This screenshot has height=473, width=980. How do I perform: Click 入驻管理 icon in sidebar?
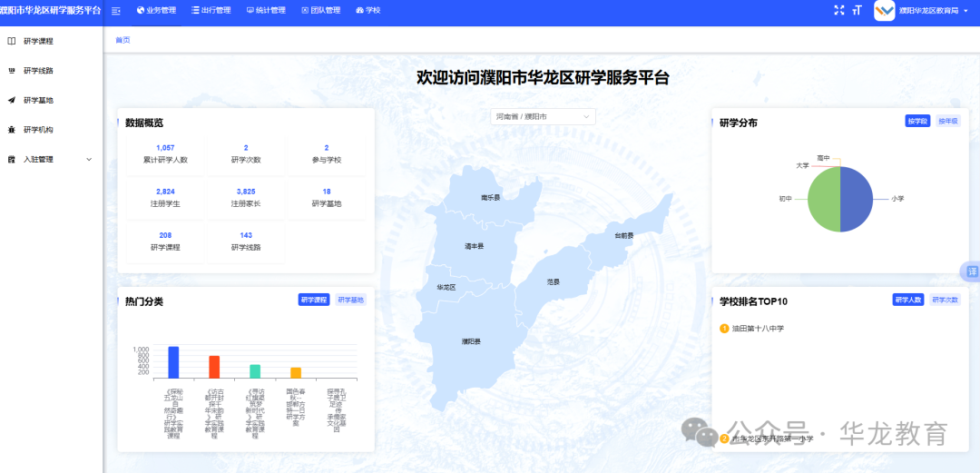[x=11, y=160]
